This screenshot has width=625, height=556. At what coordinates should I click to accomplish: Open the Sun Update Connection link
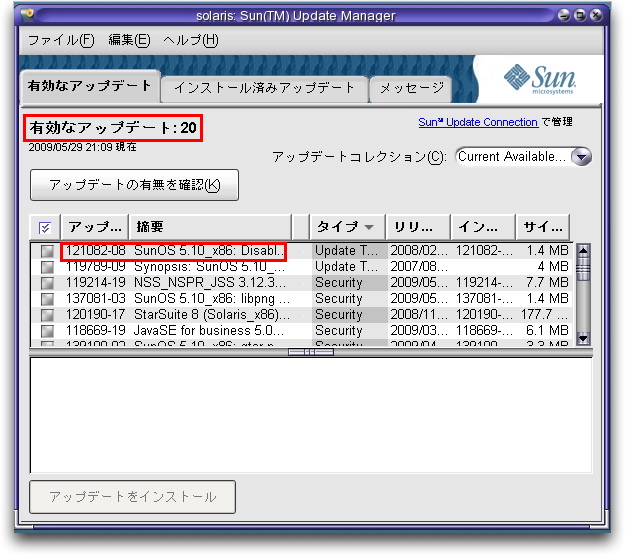(477, 122)
